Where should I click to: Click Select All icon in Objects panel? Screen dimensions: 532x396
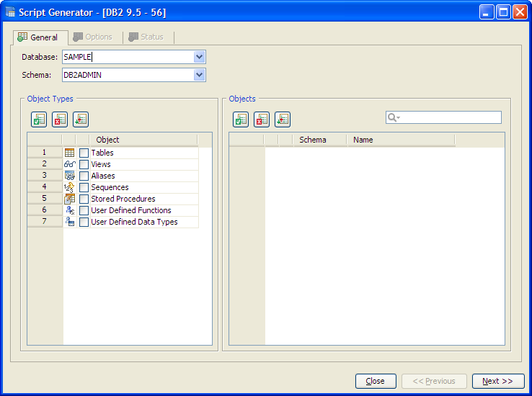pos(241,120)
